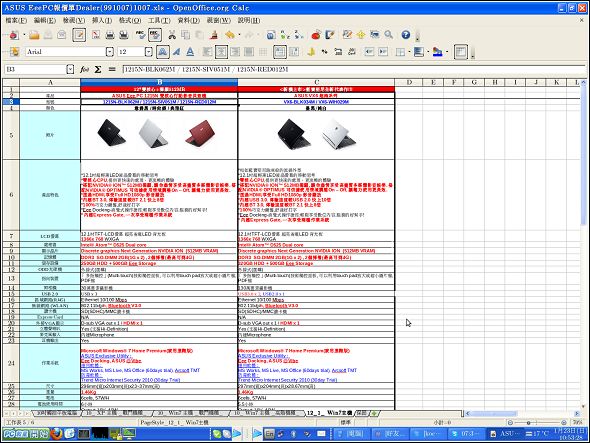The height and width of the screenshot is (443, 590).
Task: Switch to the 12_1_ Win7主機 sheet tab
Action: (x=329, y=413)
